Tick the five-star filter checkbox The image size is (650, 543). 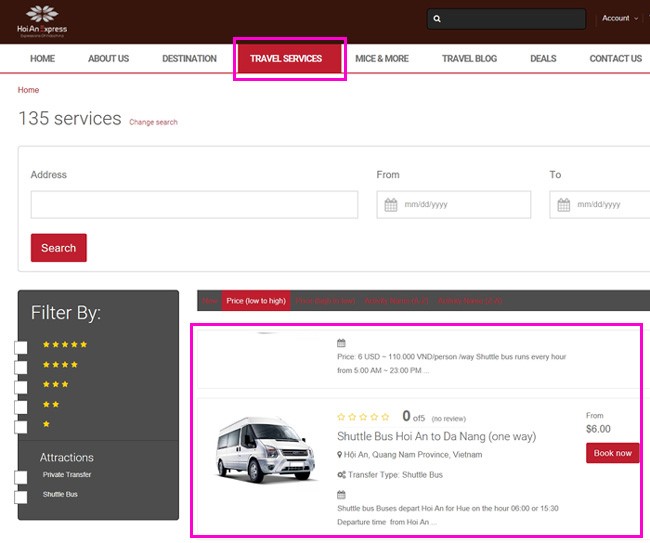21,347
